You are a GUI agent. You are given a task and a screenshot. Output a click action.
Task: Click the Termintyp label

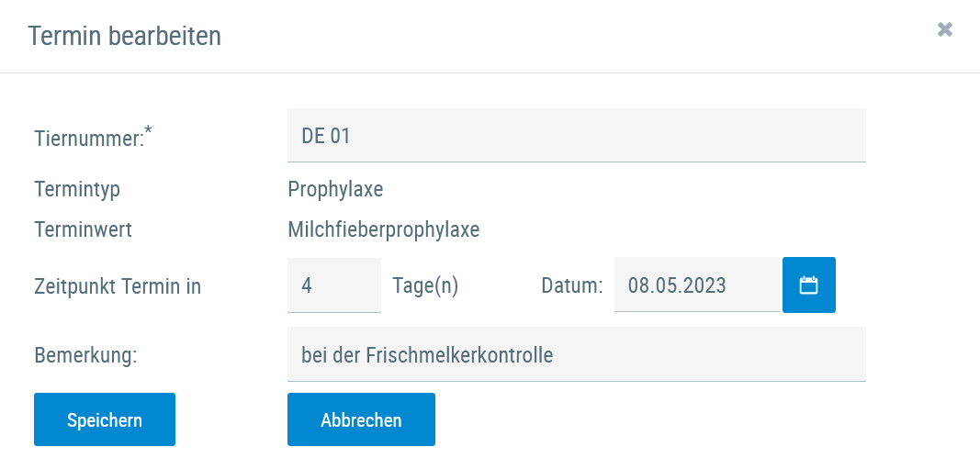click(x=77, y=190)
